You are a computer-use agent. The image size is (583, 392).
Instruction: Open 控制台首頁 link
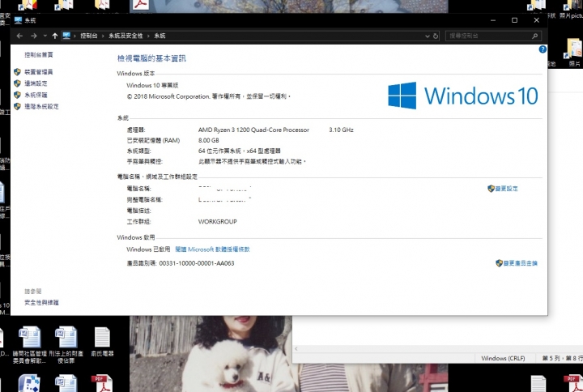(39, 55)
